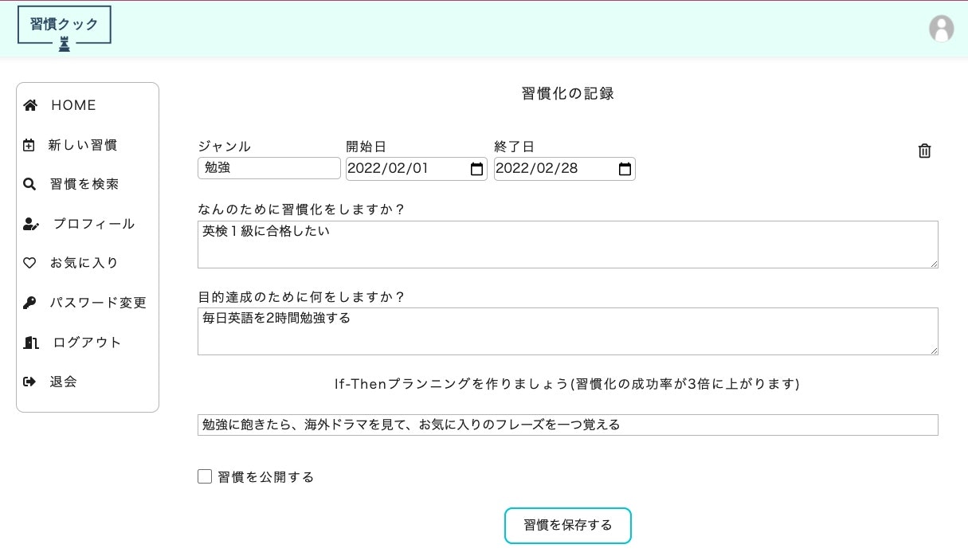This screenshot has width=968, height=560.
Task: Click the 退会 arrow icon in sidebar
Action: pos(29,382)
